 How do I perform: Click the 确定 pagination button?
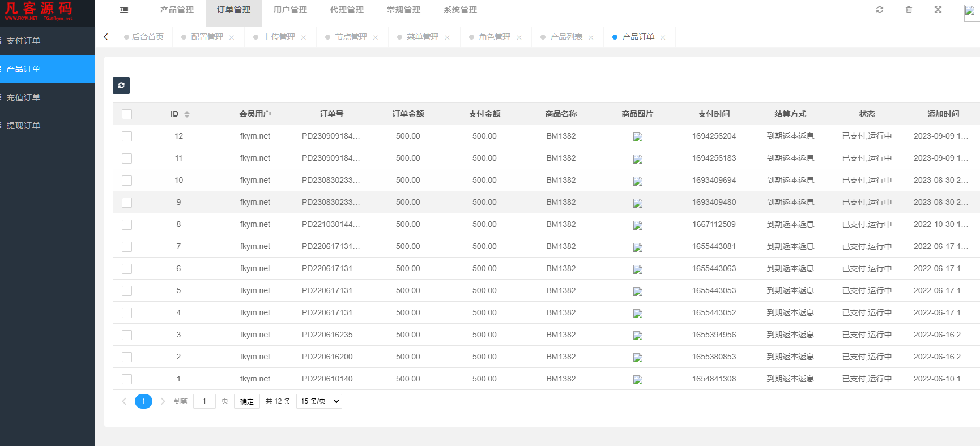click(246, 401)
